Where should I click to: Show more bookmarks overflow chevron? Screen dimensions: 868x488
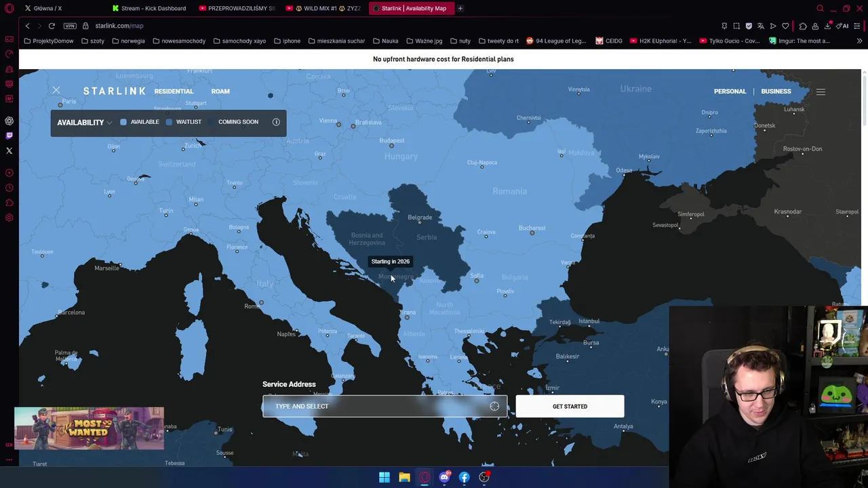point(859,41)
